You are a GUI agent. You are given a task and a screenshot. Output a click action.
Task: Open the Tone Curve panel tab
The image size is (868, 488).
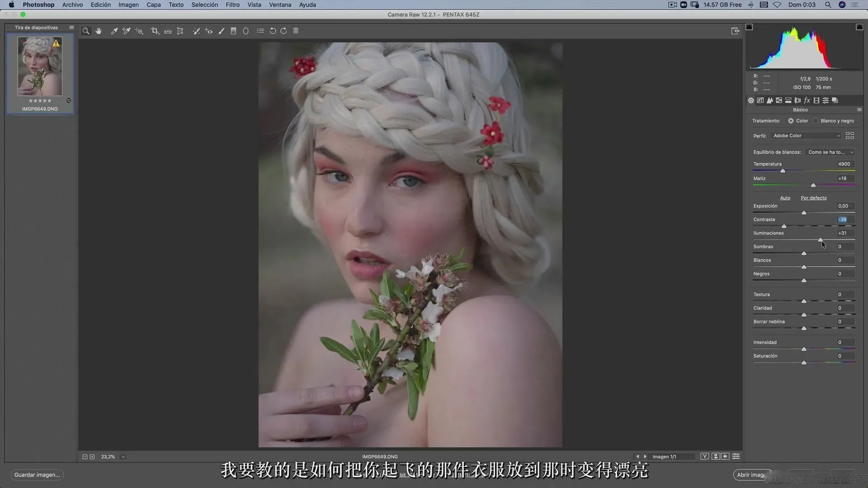[x=760, y=100]
